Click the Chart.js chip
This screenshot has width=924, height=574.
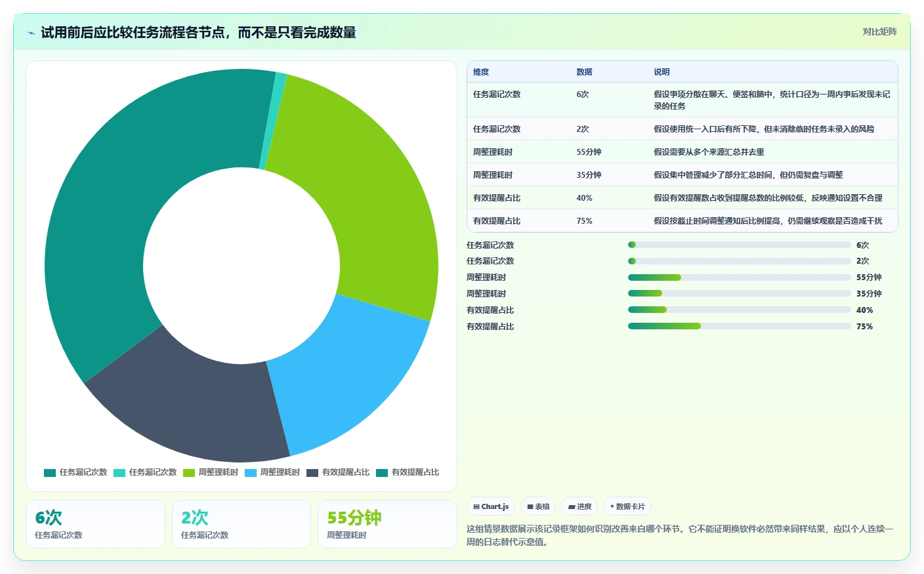(x=491, y=506)
